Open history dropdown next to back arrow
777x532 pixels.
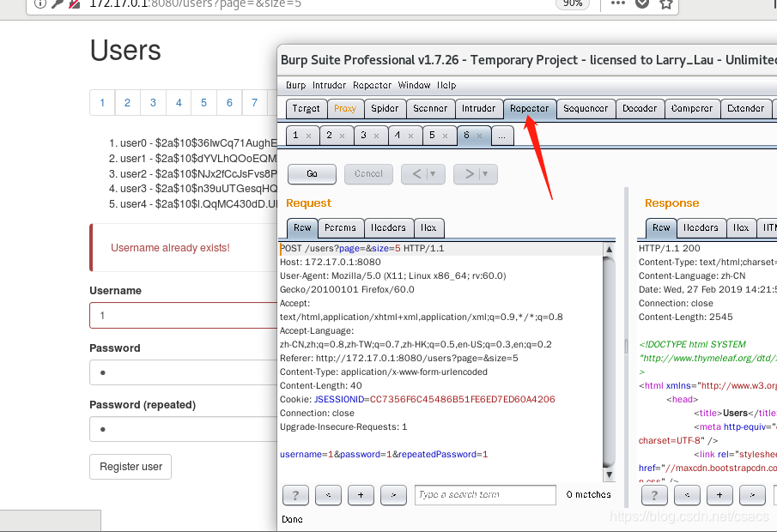(x=434, y=174)
